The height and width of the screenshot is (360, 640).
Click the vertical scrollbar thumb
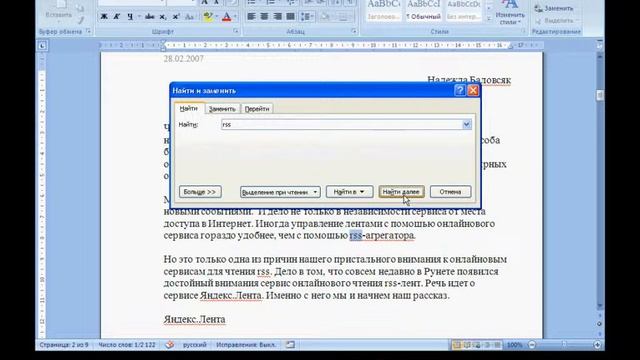point(600,95)
